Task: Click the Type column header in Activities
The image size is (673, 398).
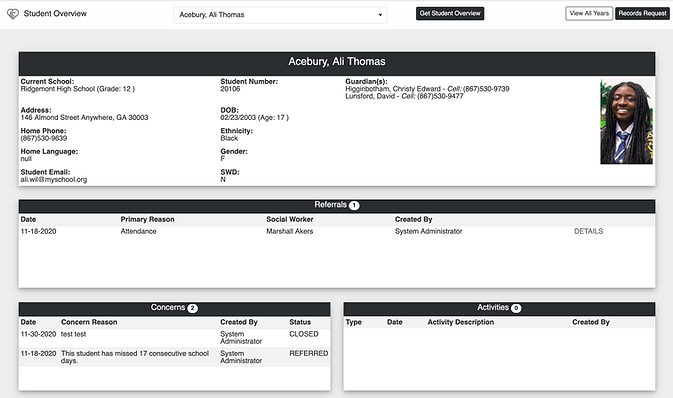Action: pyautogui.click(x=354, y=322)
